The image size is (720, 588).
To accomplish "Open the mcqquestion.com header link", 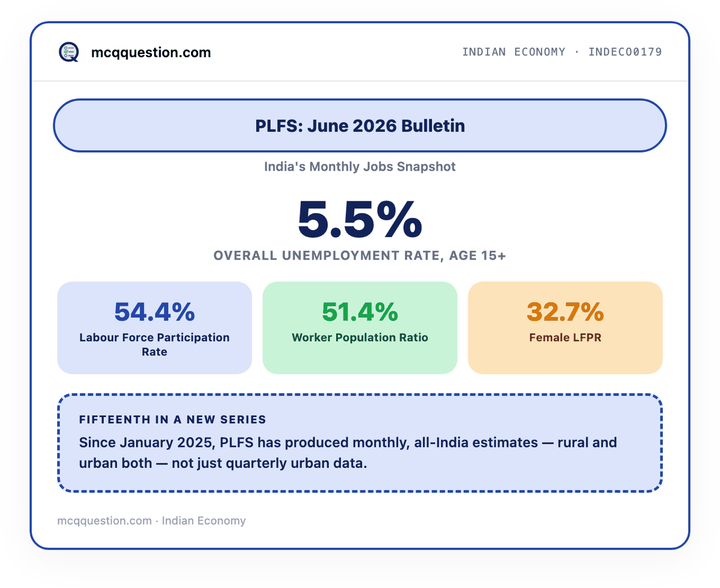I will click(x=151, y=52).
